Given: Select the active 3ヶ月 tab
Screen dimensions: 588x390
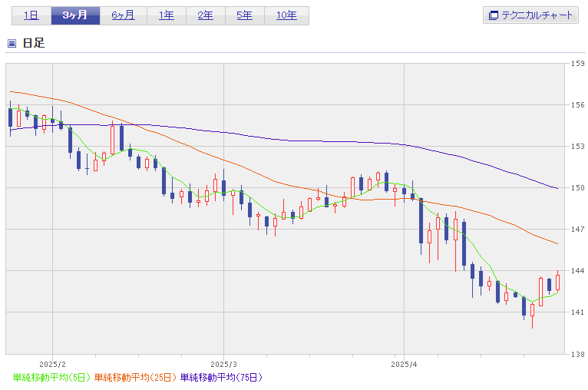Looking at the screenshot, I should click(74, 15).
